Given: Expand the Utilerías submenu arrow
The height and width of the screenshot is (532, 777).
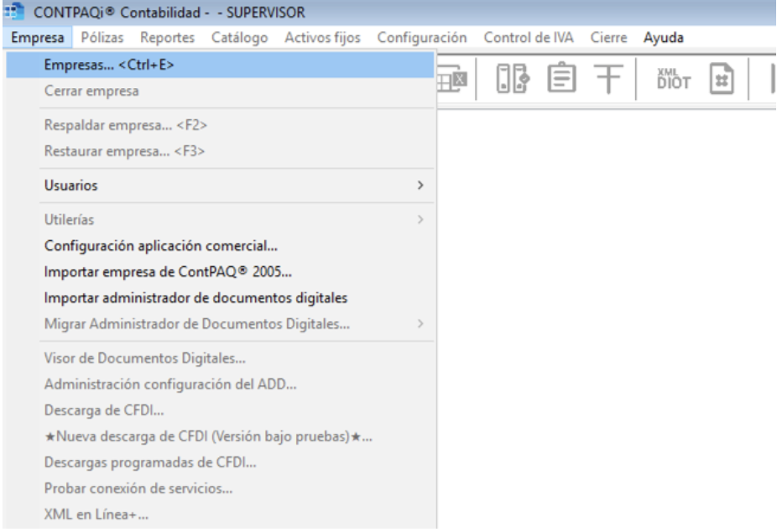Looking at the screenshot, I should [420, 220].
